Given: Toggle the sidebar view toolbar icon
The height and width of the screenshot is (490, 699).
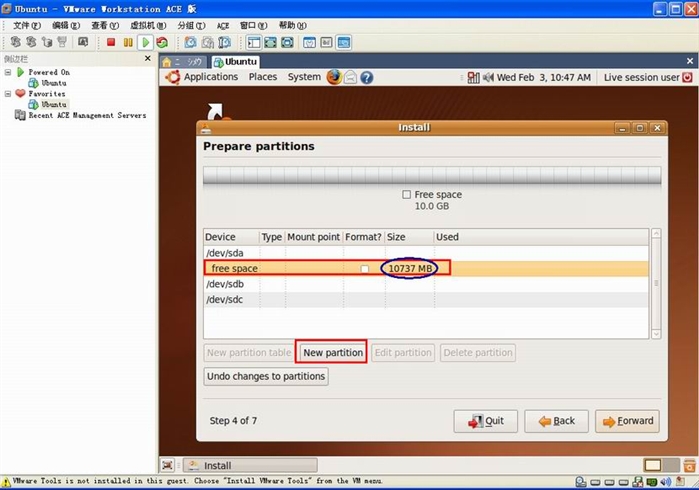Looking at the screenshot, I should click(x=254, y=42).
